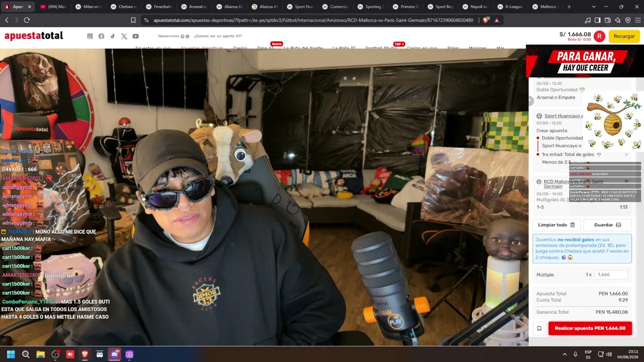Open the Casino menu item

pyautogui.click(x=240, y=48)
